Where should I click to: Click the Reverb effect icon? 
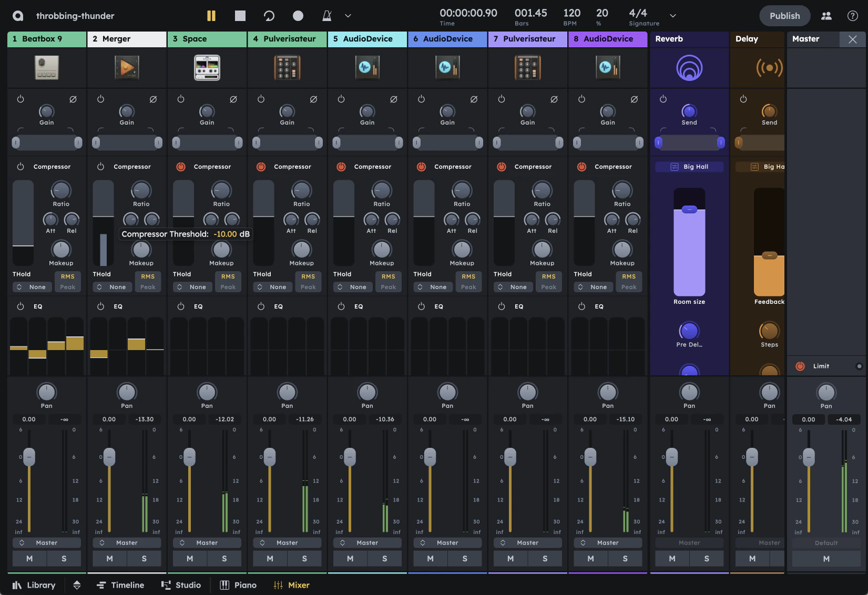click(x=689, y=67)
